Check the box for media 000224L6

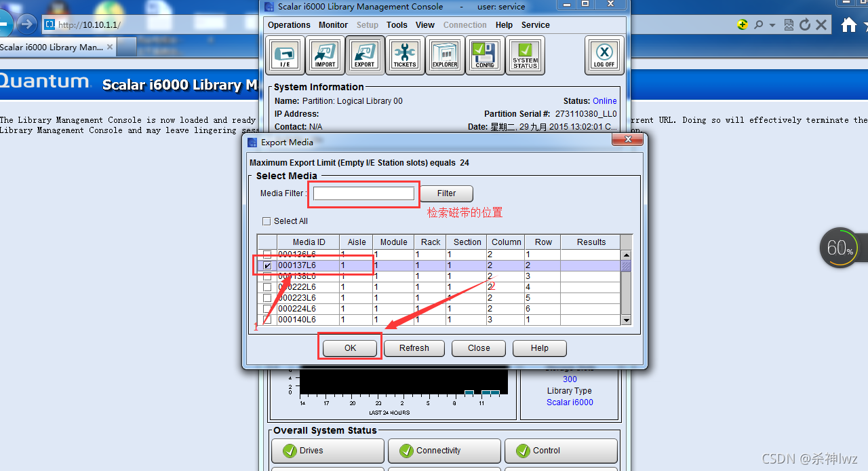point(267,309)
